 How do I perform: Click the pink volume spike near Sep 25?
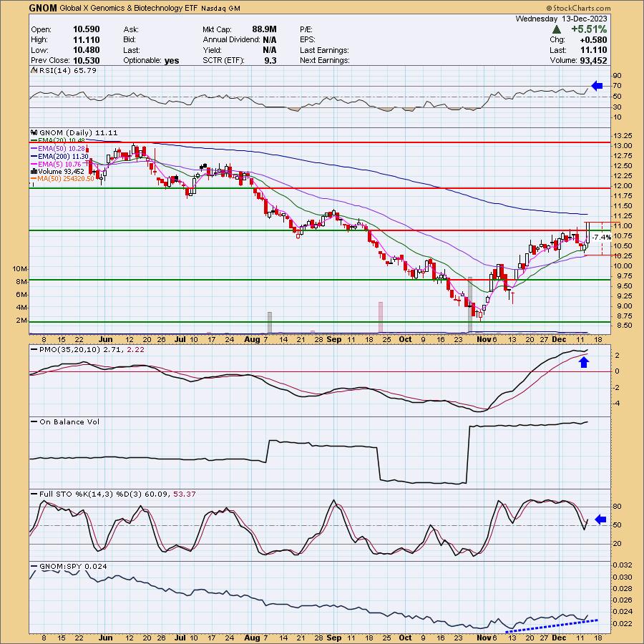pos(381,317)
